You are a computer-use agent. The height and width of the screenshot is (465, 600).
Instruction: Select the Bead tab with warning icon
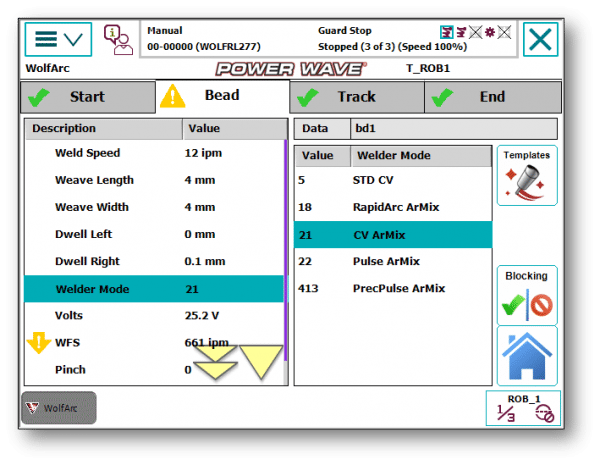[221, 97]
